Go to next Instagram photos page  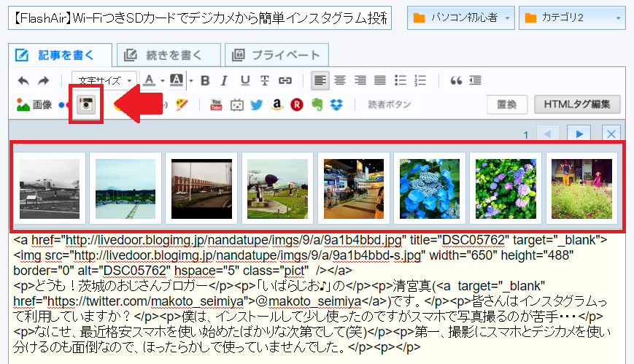click(x=579, y=134)
